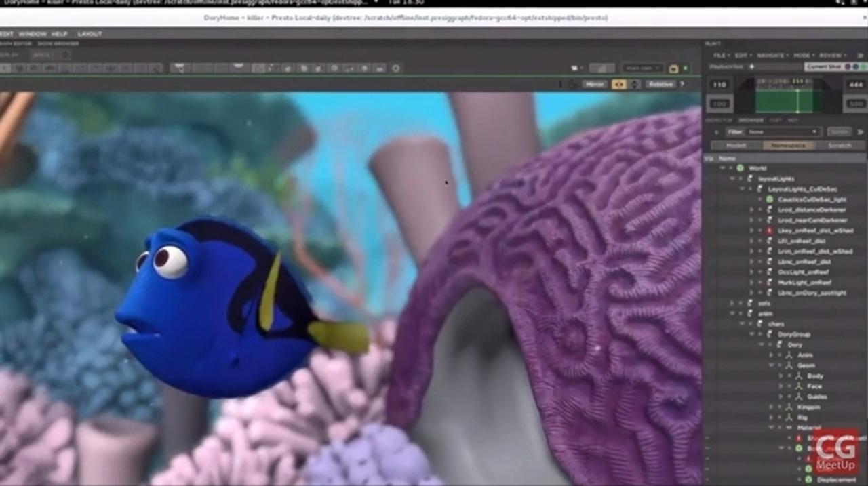Click the Current Shot button

[823, 67]
